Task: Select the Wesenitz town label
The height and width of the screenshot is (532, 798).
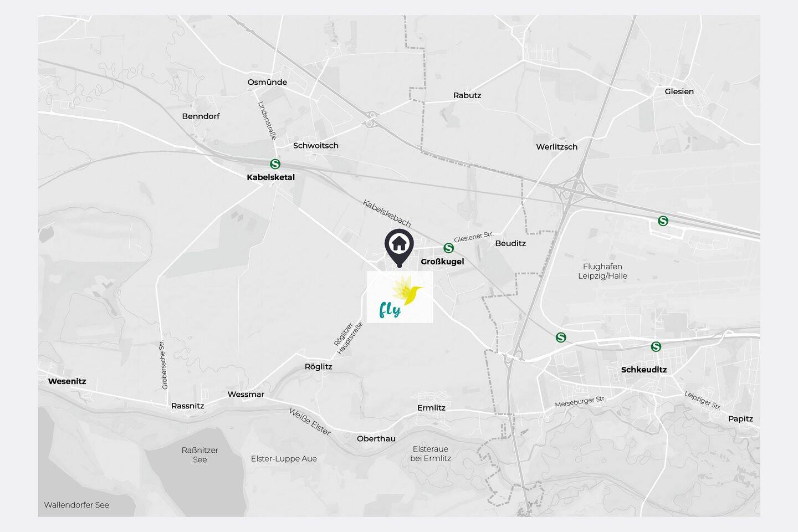Action: (x=67, y=381)
